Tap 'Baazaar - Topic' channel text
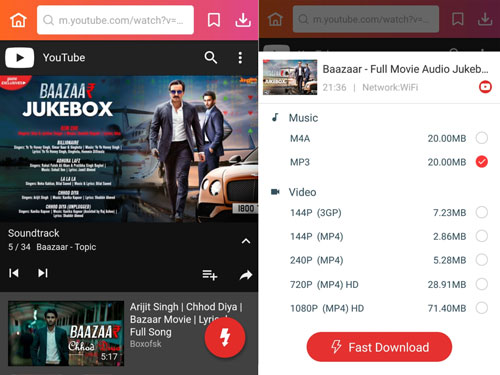500x375 pixels. coord(66,247)
